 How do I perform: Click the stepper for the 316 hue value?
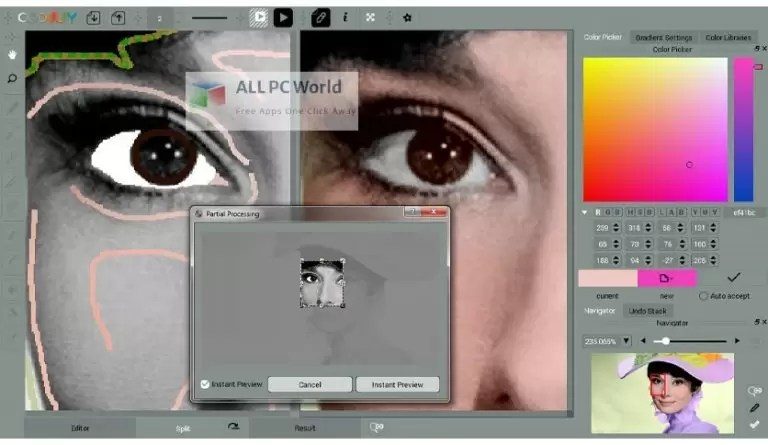click(x=648, y=228)
